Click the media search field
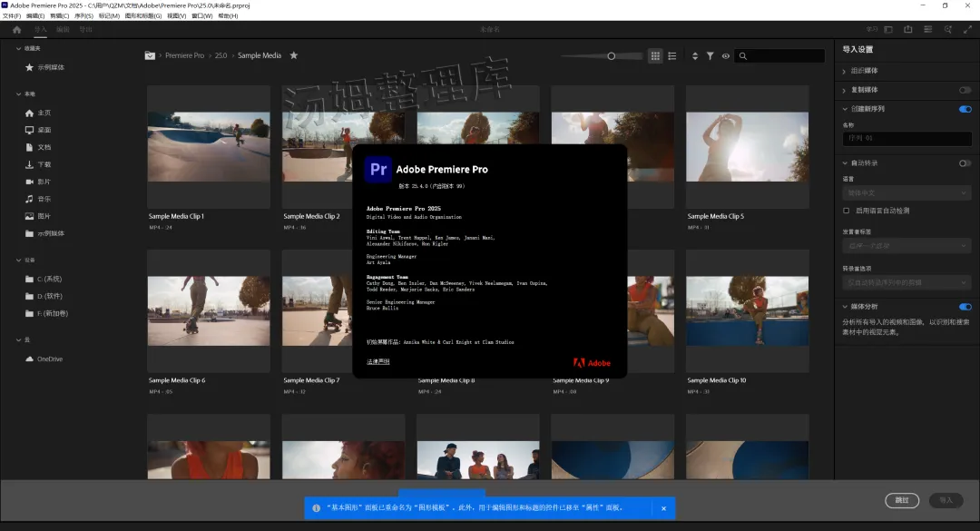Screen dimensions: 980x531 pos(779,55)
